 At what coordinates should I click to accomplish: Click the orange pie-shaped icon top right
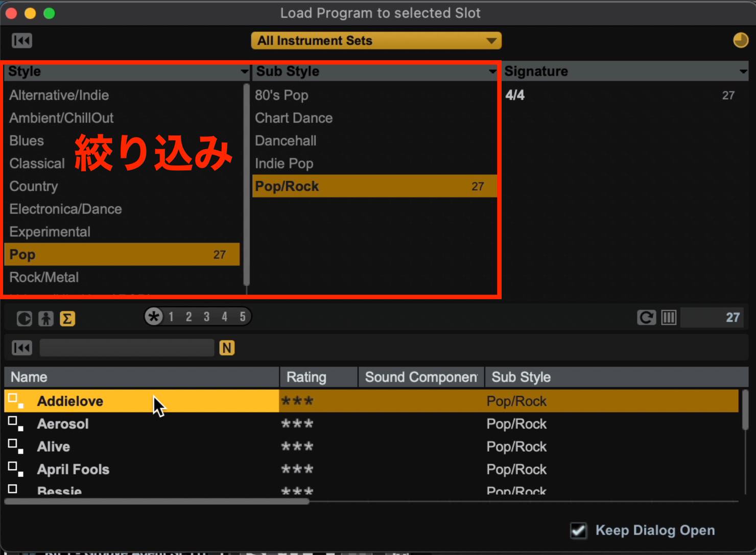click(x=740, y=40)
